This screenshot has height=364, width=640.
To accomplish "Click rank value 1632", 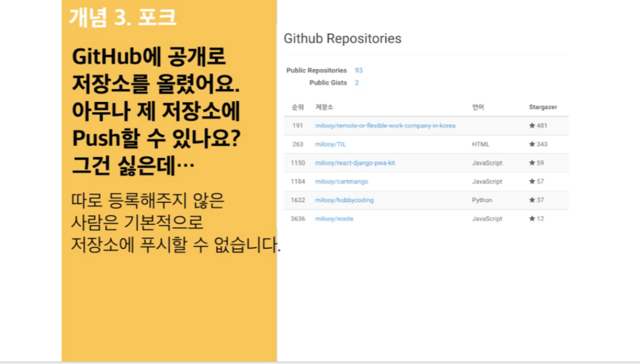I will point(297,200).
